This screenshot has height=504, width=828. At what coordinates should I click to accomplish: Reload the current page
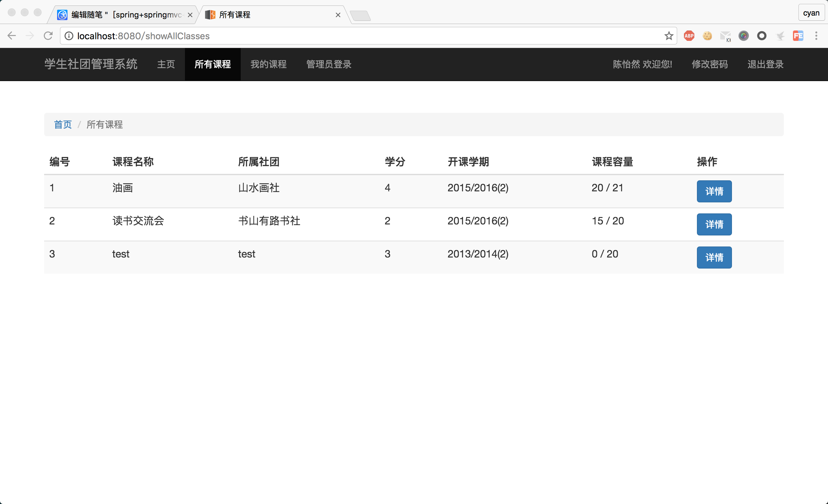coord(48,36)
